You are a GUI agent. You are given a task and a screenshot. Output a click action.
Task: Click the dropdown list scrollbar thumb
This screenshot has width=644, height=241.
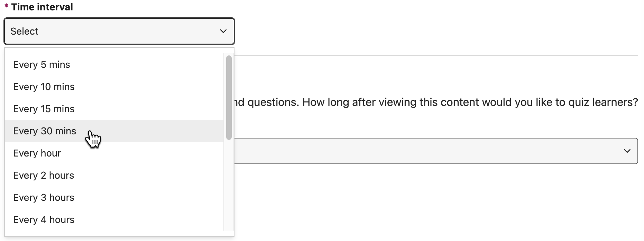(x=229, y=97)
